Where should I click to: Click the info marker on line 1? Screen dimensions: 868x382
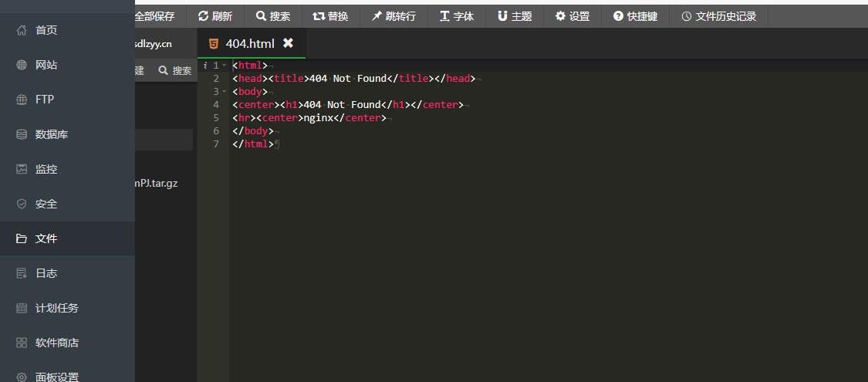[x=205, y=66]
